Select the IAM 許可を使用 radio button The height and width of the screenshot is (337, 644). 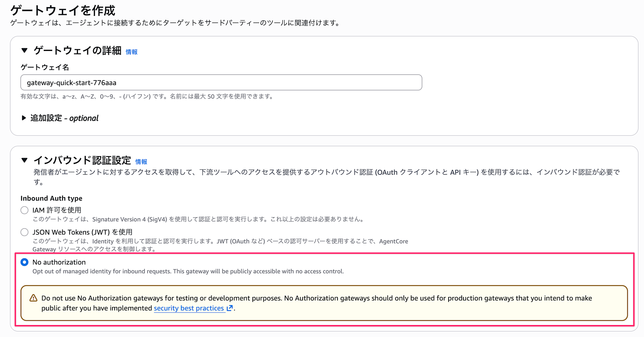(x=24, y=210)
